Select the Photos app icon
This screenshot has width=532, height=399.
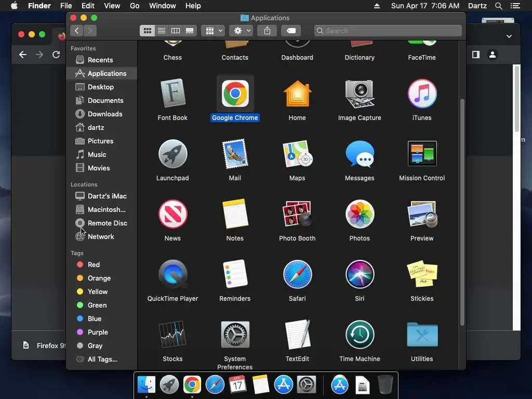point(360,214)
